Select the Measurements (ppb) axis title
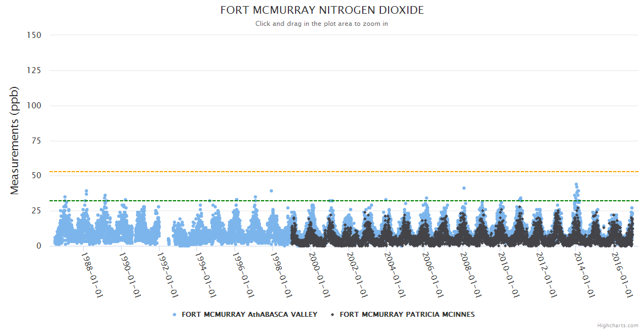This screenshot has height=330, width=644. coord(15,140)
